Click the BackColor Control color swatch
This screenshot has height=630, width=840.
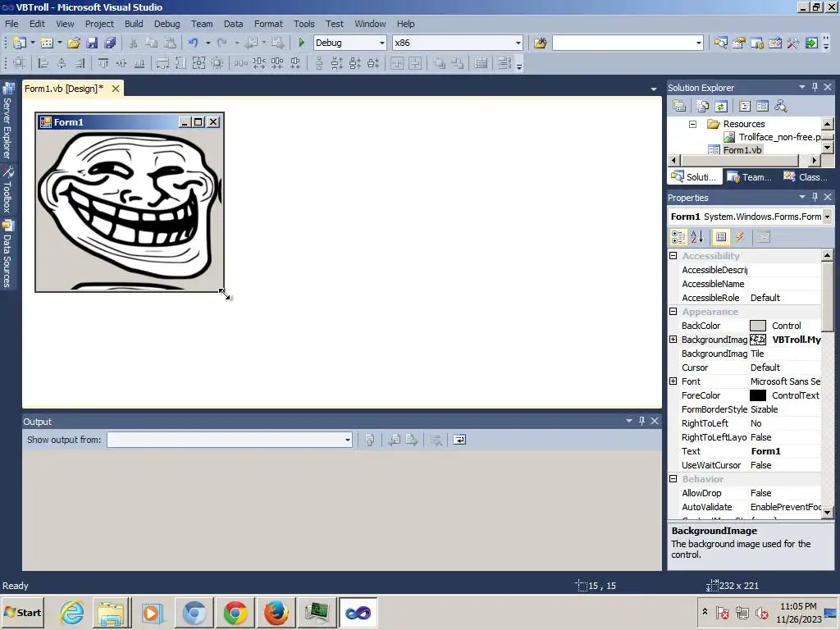(x=757, y=326)
